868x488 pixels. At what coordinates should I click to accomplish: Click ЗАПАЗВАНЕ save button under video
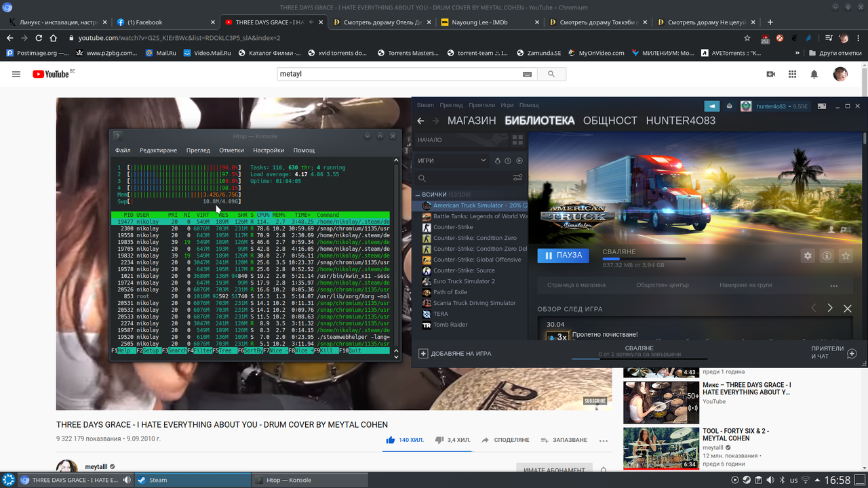coord(564,440)
